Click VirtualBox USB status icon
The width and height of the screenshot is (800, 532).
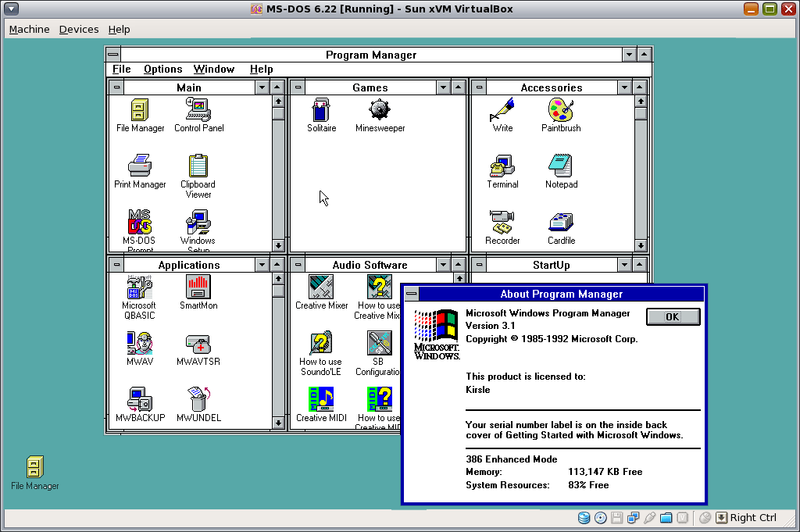click(x=649, y=518)
